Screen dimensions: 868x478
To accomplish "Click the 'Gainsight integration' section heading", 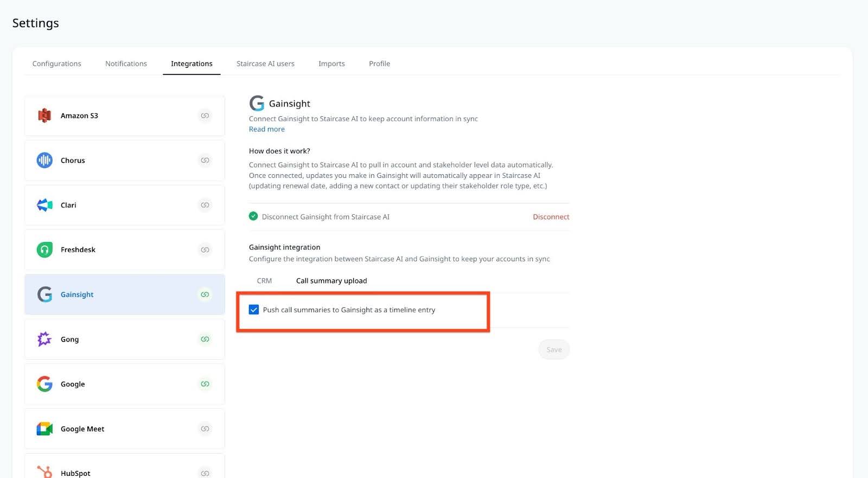I will coord(284,247).
